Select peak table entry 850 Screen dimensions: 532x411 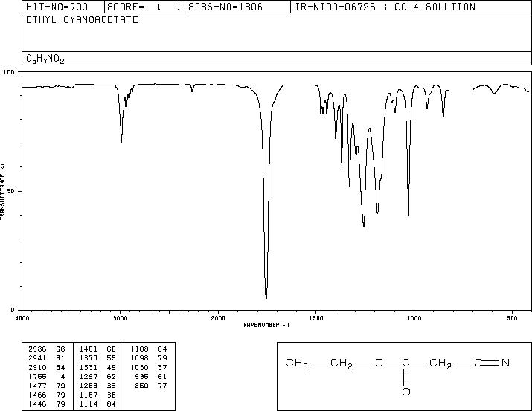(141, 386)
